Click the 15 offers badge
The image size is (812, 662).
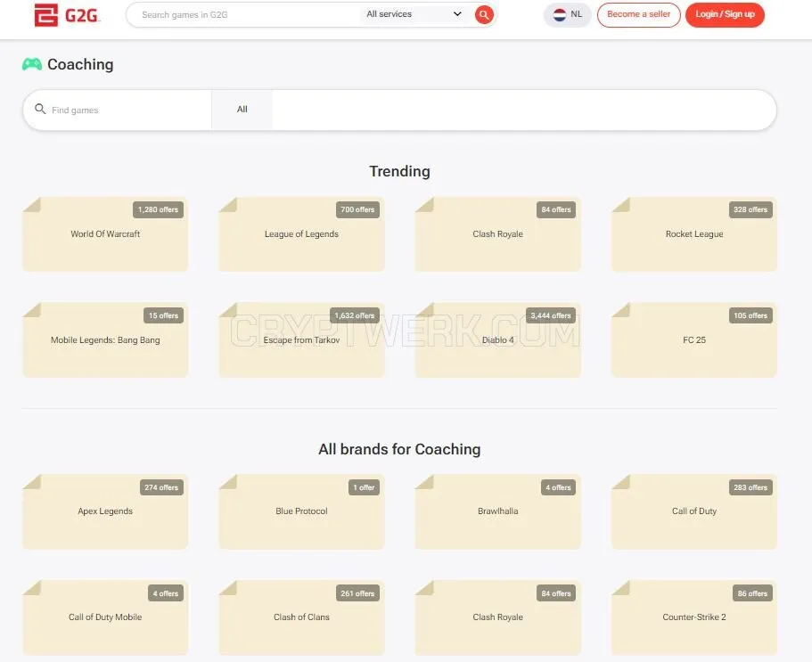[x=163, y=315]
